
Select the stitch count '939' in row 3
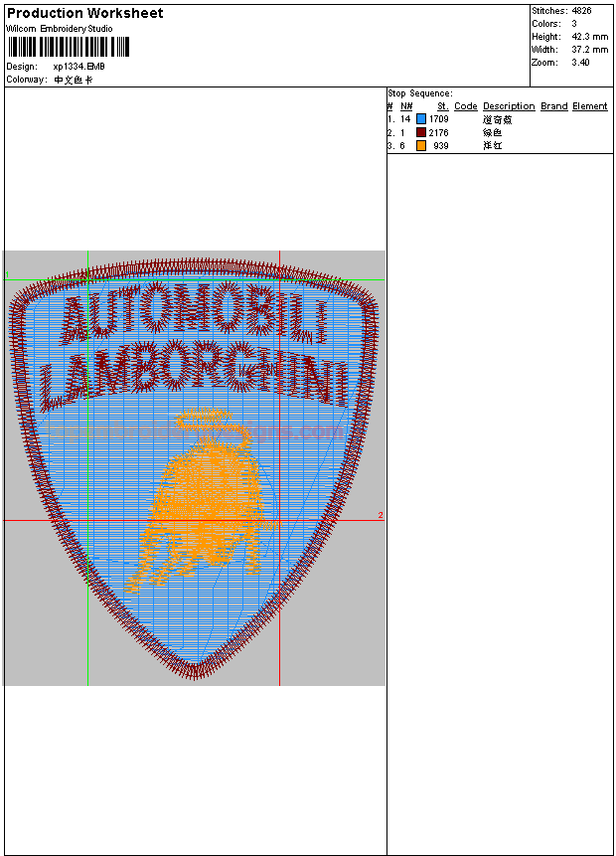pyautogui.click(x=441, y=146)
